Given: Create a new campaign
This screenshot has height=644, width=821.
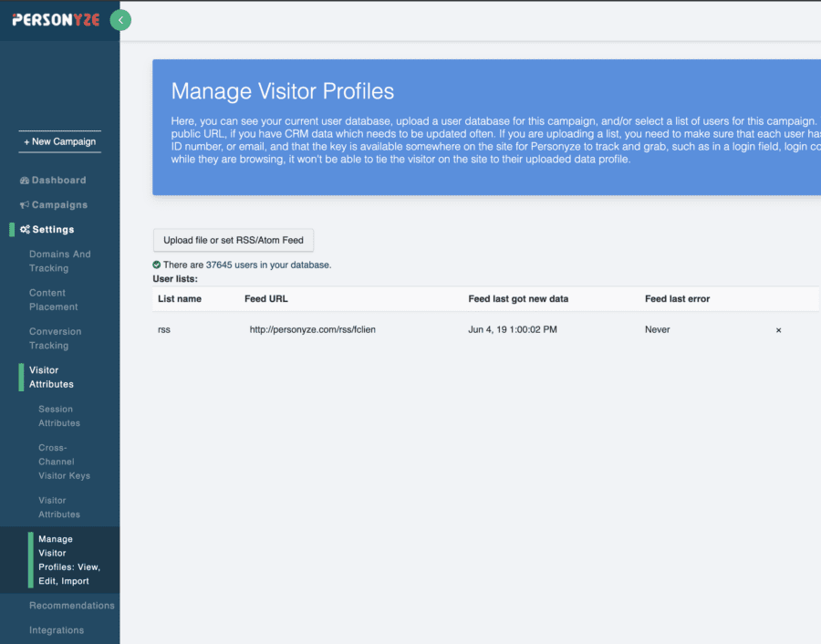Looking at the screenshot, I should 59,141.
